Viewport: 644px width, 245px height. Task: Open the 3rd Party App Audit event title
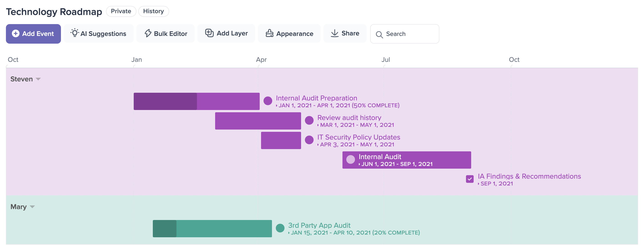319,225
